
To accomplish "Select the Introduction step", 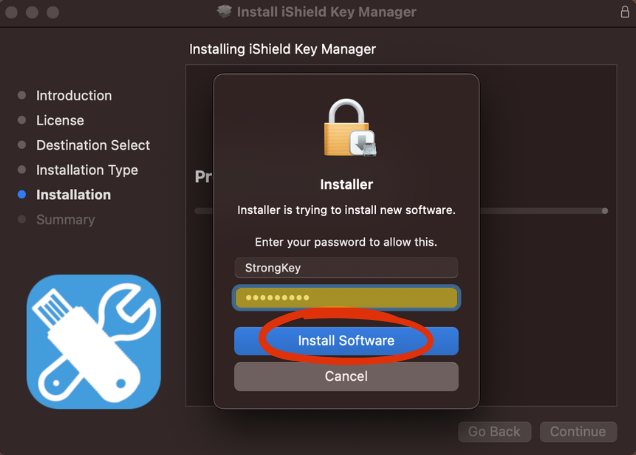I will pos(74,96).
